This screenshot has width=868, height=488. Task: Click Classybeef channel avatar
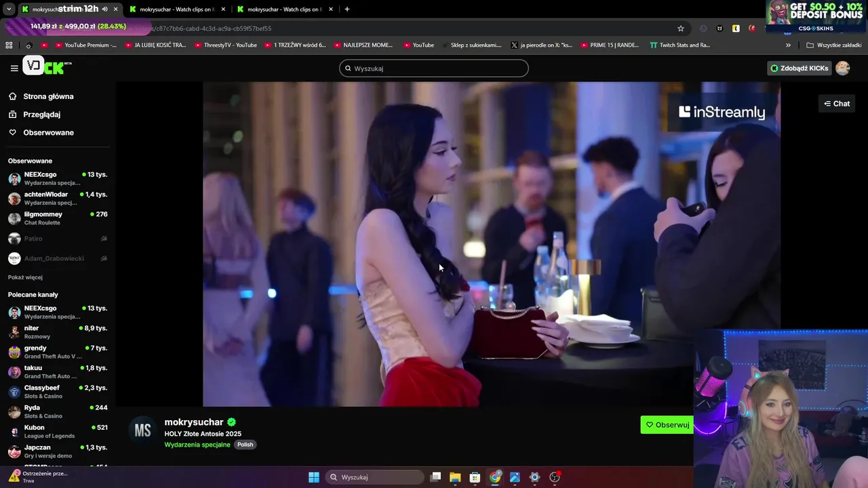tap(14, 392)
